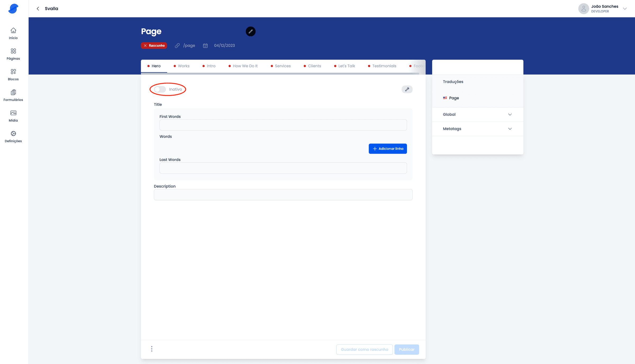This screenshot has width=635, height=364.
Task: Click the Adicionar linha button
Action: click(x=388, y=149)
